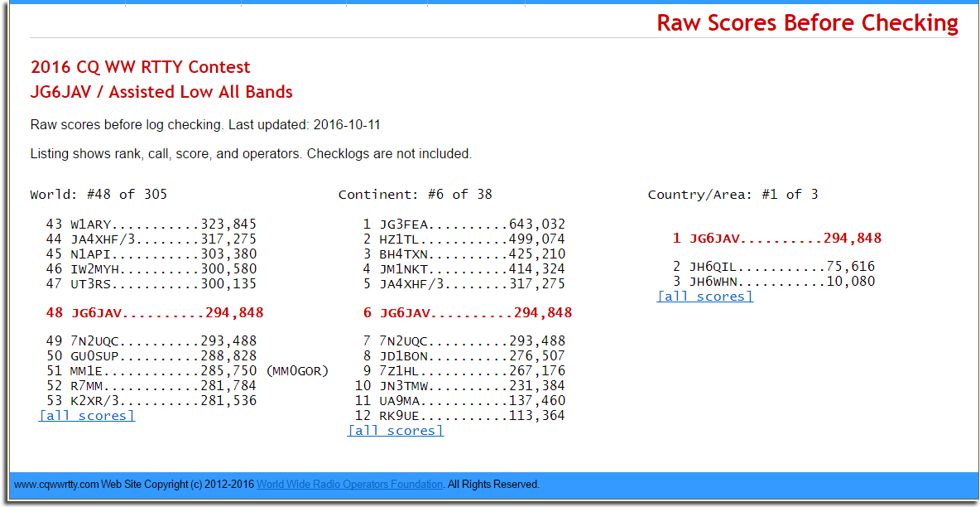Click the www.cqwwrtty.com copyright text in footer
Screen dimensions: 980x507
134,485
